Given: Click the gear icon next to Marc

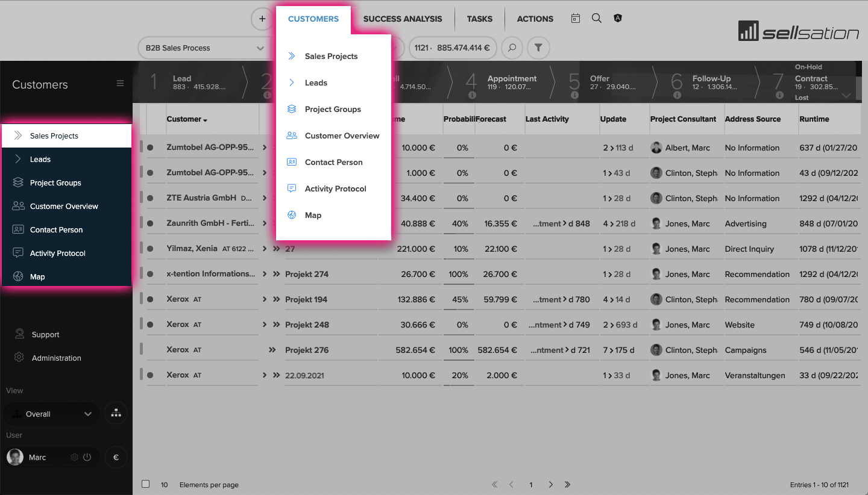Looking at the screenshot, I should tap(75, 457).
